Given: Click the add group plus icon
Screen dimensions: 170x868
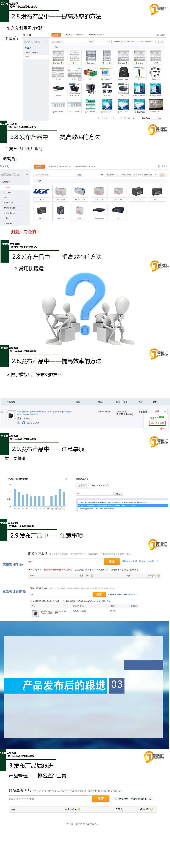Looking at the screenshot, I should [x=27, y=175].
